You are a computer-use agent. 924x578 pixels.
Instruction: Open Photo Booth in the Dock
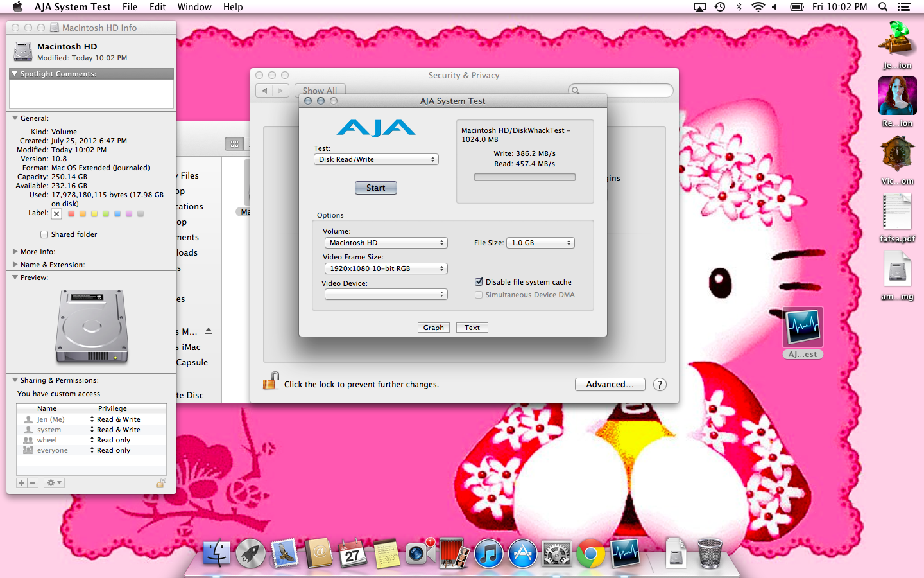(454, 553)
